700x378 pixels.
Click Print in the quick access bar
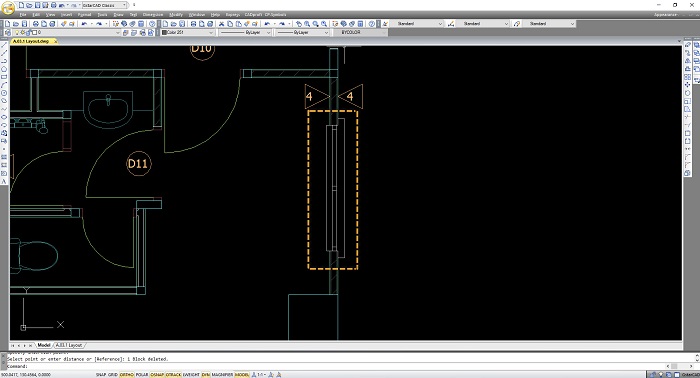(54, 5)
